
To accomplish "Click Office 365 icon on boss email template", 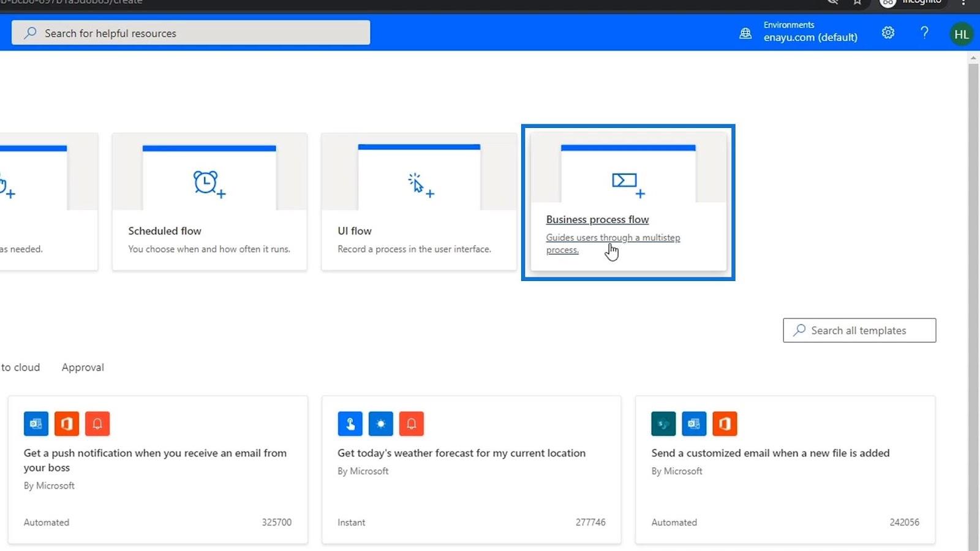I will [67, 424].
